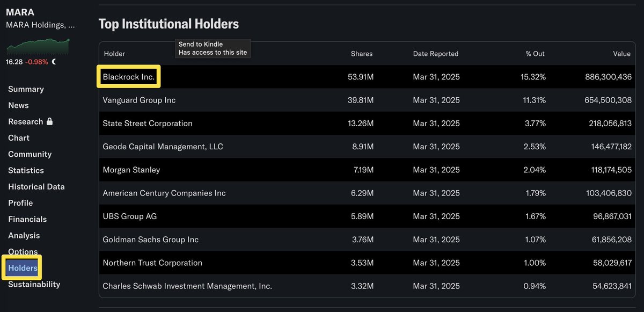Click the Morgan Stanley holder name
The width and height of the screenshot is (644, 312).
[131, 170]
